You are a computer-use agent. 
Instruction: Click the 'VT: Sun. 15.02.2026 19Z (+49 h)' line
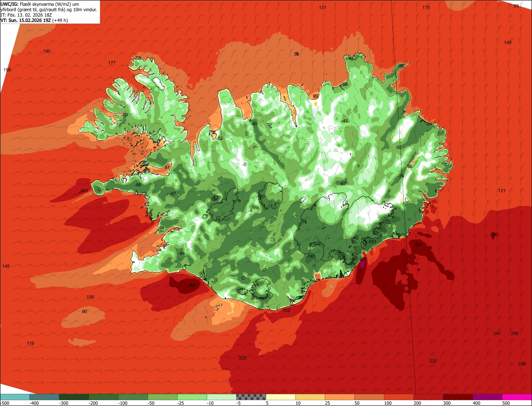click(34, 20)
